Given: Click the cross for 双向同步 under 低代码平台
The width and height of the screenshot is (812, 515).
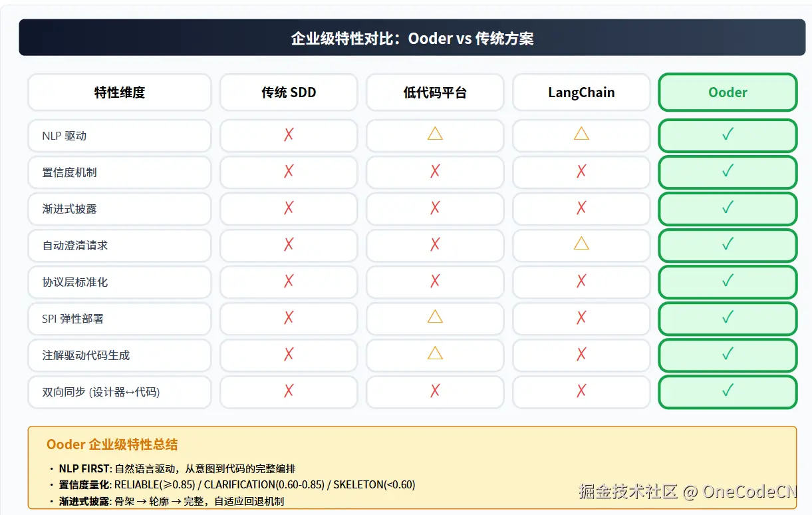Looking at the screenshot, I should coord(435,391).
